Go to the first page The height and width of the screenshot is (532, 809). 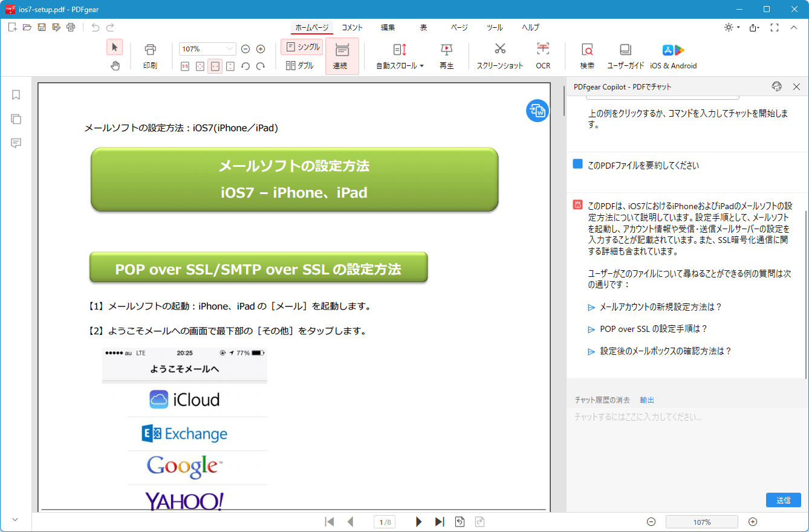pyautogui.click(x=330, y=522)
